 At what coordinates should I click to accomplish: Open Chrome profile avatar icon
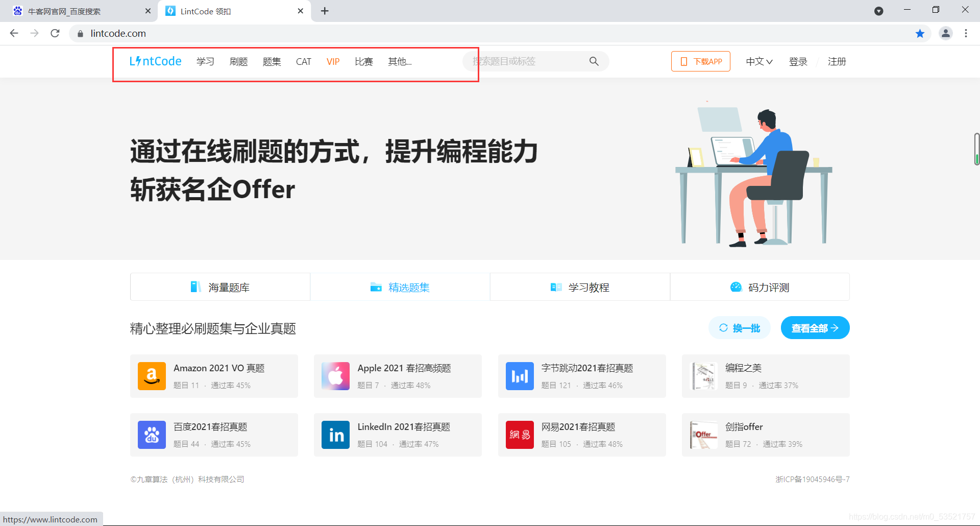coord(946,34)
